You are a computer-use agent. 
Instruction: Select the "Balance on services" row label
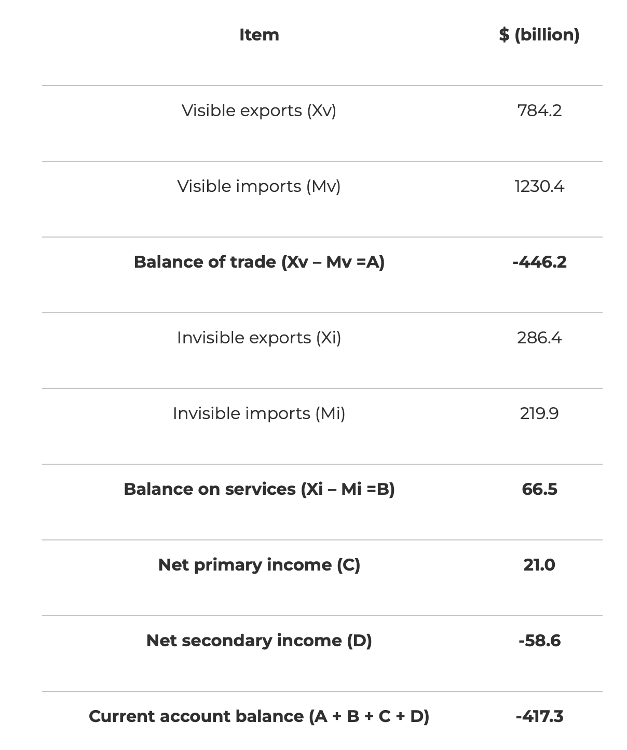click(x=259, y=490)
